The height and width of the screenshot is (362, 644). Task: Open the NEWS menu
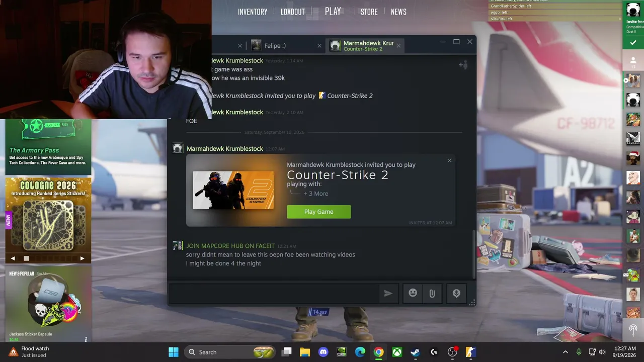pyautogui.click(x=398, y=12)
